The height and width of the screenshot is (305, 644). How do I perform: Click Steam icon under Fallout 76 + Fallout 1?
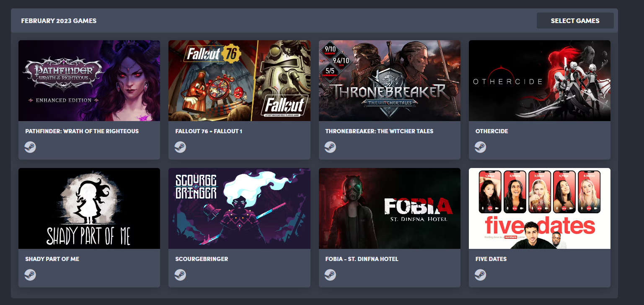(x=180, y=147)
